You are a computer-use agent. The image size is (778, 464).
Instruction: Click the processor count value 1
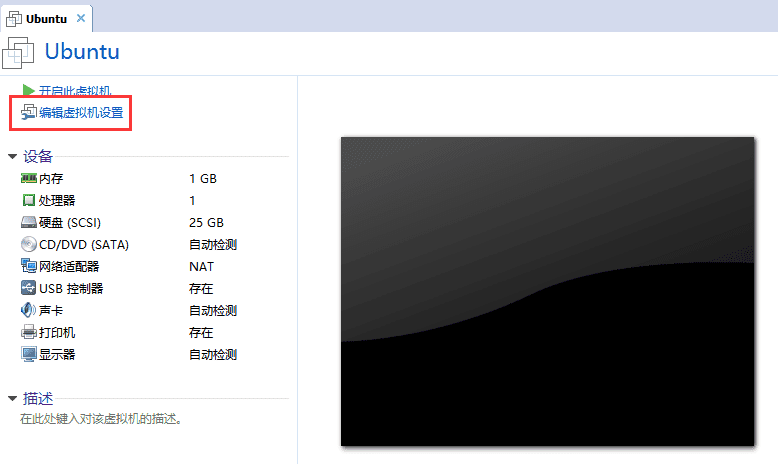coord(192,200)
